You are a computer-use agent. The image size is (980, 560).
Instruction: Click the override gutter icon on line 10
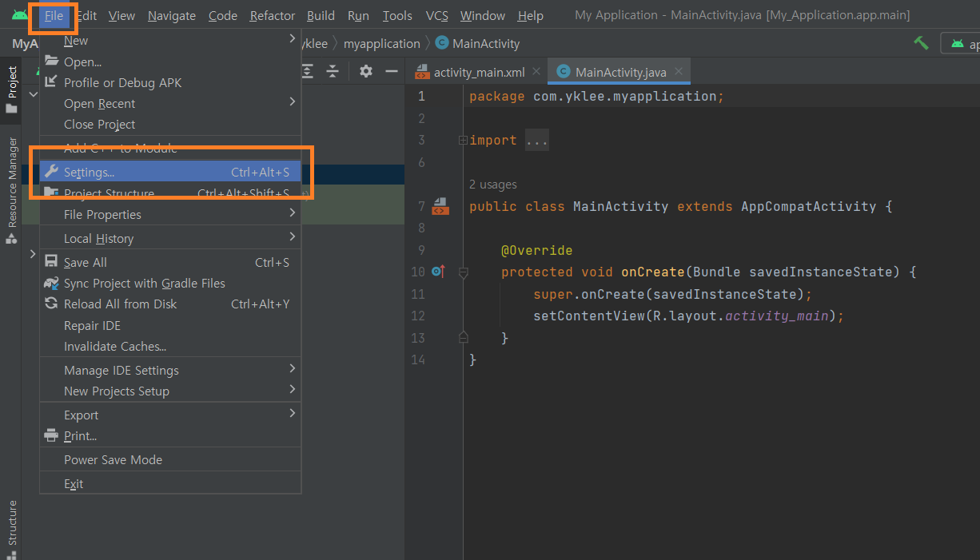click(438, 272)
